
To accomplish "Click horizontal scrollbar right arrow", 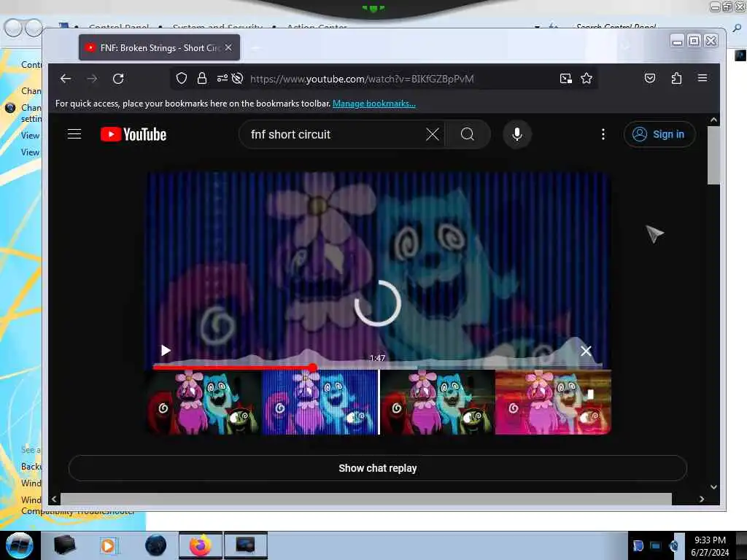I will pyautogui.click(x=701, y=499).
